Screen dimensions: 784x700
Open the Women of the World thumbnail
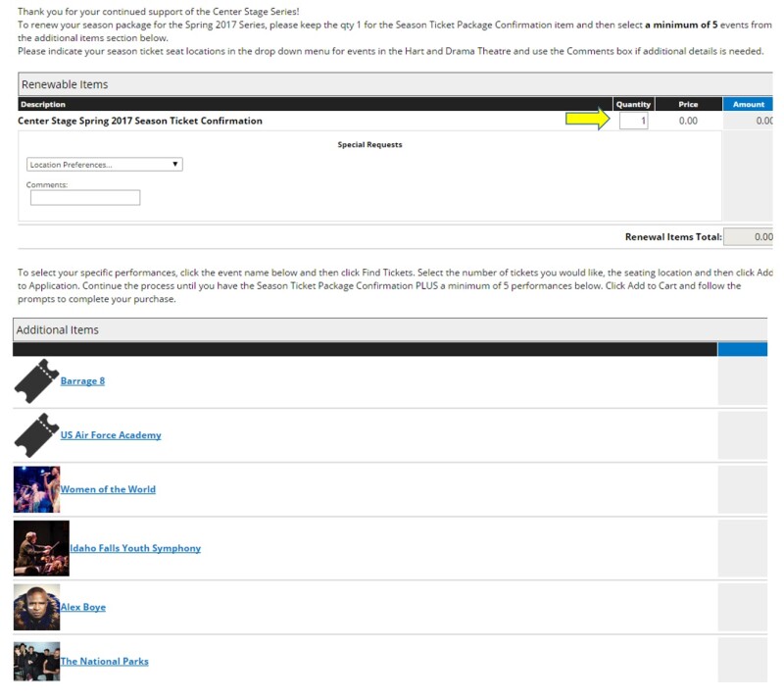tap(36, 489)
